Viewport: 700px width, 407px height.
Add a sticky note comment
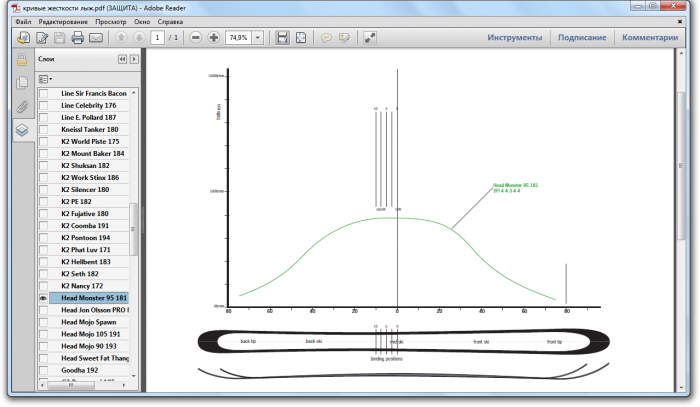326,38
